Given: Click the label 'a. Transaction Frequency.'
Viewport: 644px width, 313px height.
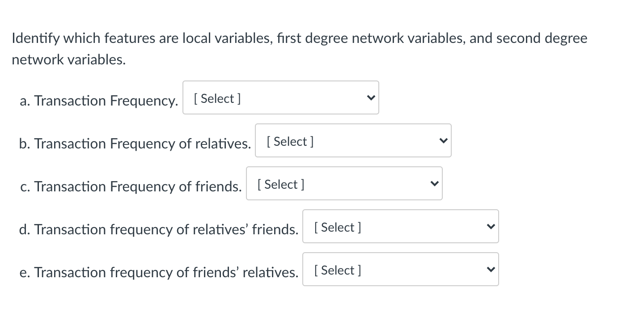Looking at the screenshot, I should [x=99, y=101].
